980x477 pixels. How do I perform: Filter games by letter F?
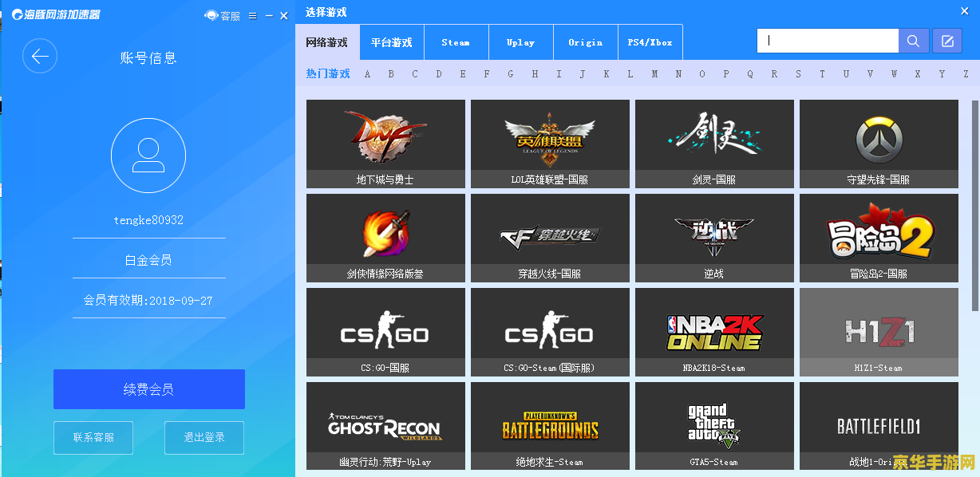487,74
